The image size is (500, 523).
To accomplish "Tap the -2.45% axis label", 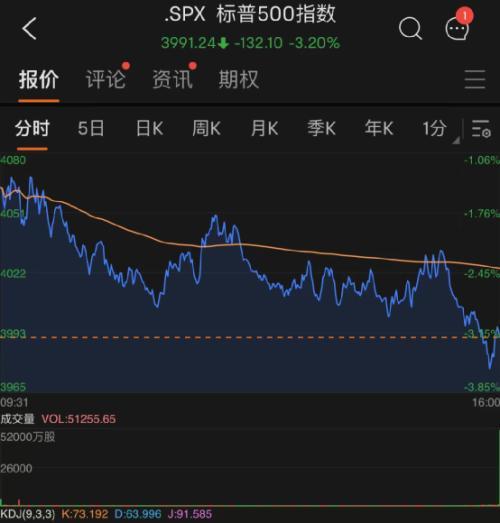I will click(482, 274).
